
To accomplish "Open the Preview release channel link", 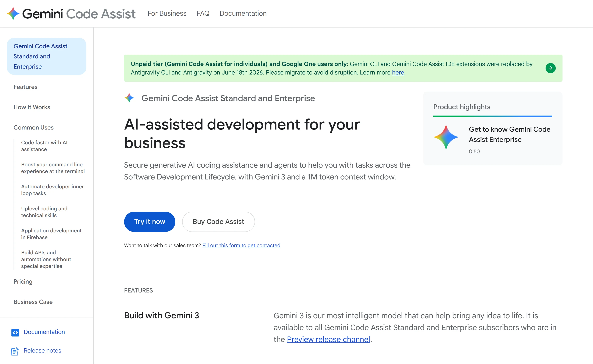I will (328, 339).
